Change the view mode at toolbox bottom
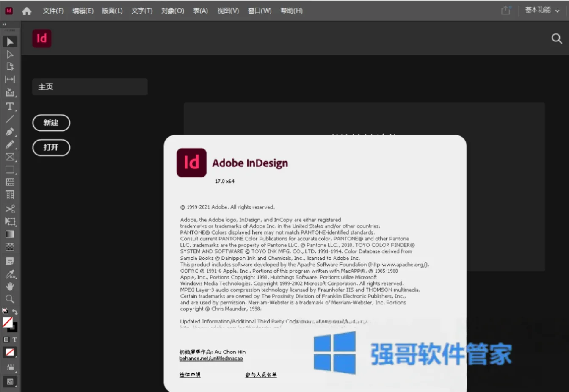This screenshot has height=392, width=569. tap(11, 367)
